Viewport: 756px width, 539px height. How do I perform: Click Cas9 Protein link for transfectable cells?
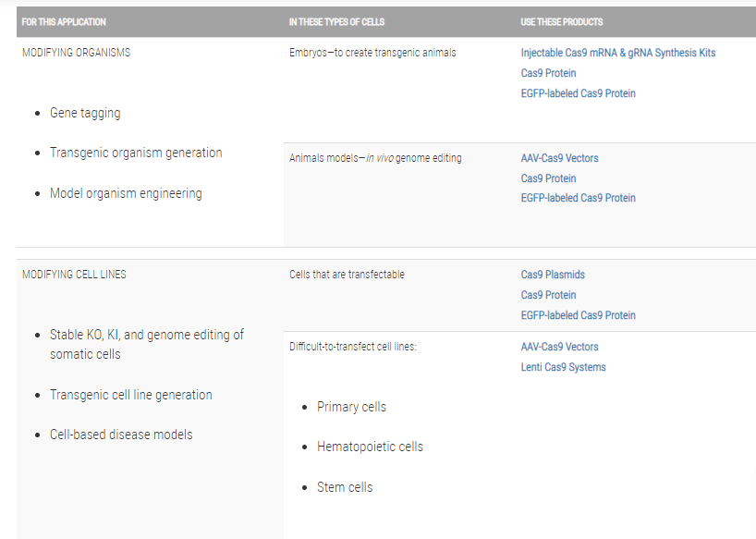(x=548, y=295)
